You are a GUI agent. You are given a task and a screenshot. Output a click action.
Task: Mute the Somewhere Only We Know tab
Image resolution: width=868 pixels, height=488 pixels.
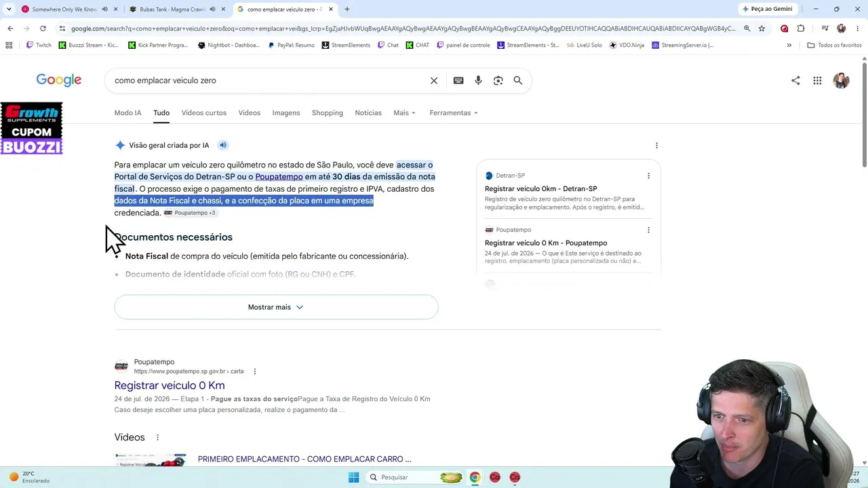coord(104,9)
